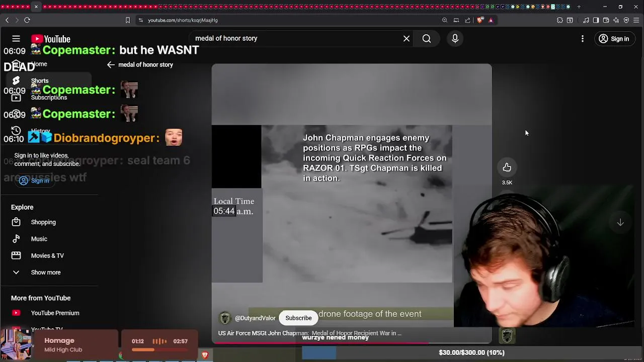Image resolution: width=644 pixels, height=362 pixels.
Task: Click the magnifier search button
Action: tap(427, 39)
